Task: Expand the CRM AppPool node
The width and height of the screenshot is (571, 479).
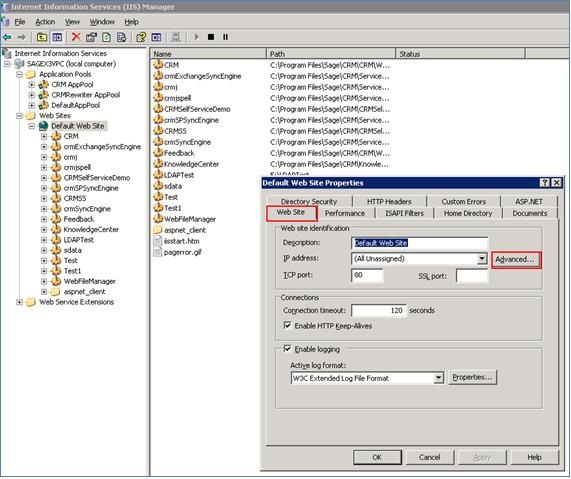Action: [32, 85]
